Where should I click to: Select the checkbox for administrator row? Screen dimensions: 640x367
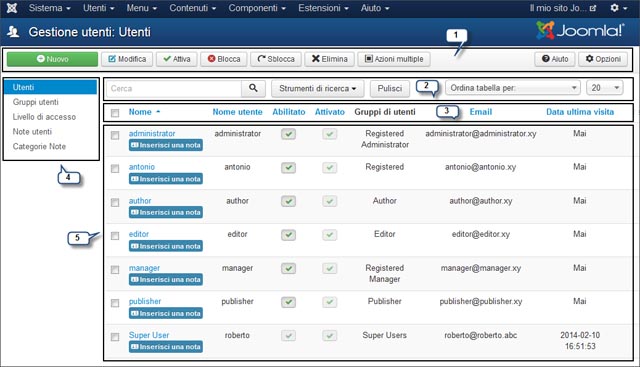click(115, 135)
